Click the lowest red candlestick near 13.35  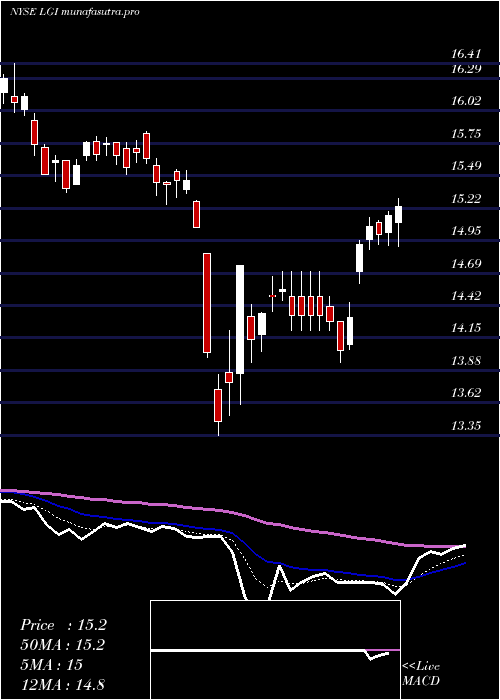(218, 405)
